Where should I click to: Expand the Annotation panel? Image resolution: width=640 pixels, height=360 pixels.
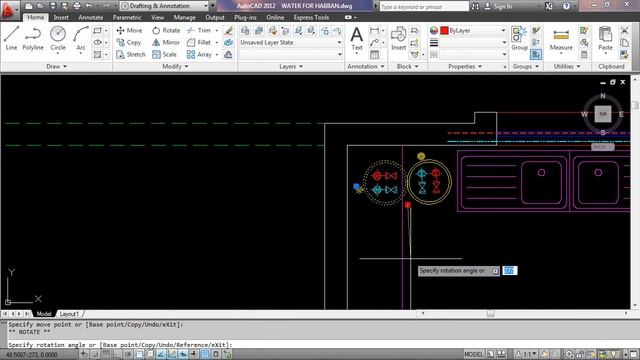coord(365,66)
